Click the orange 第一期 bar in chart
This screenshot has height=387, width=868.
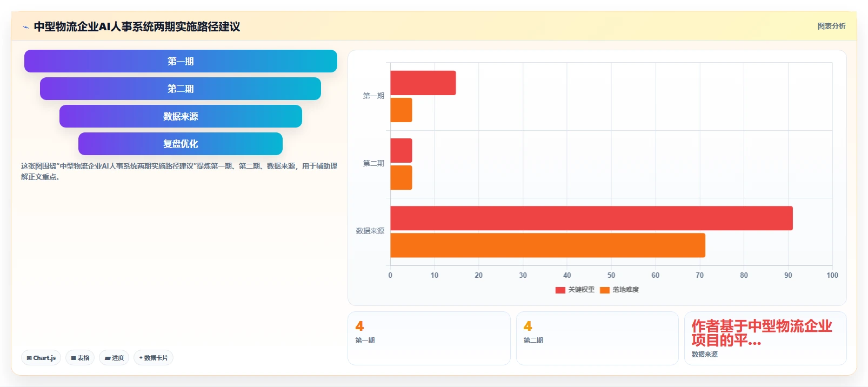pos(401,110)
